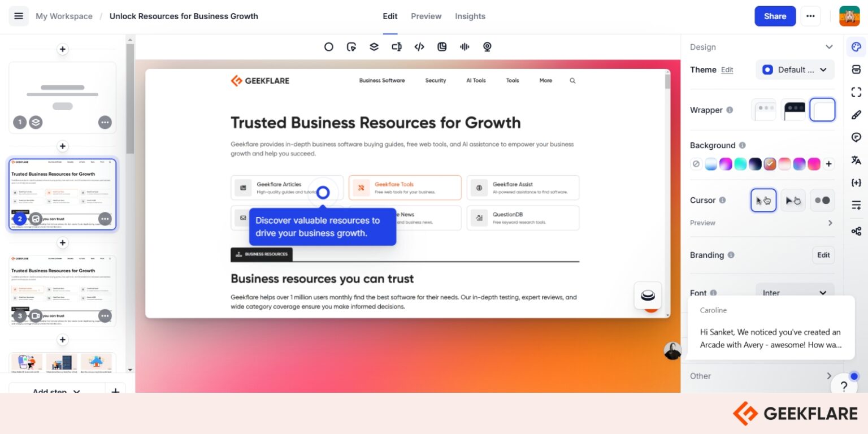Open the branching flow panel
868x434 pixels.
tap(856, 231)
